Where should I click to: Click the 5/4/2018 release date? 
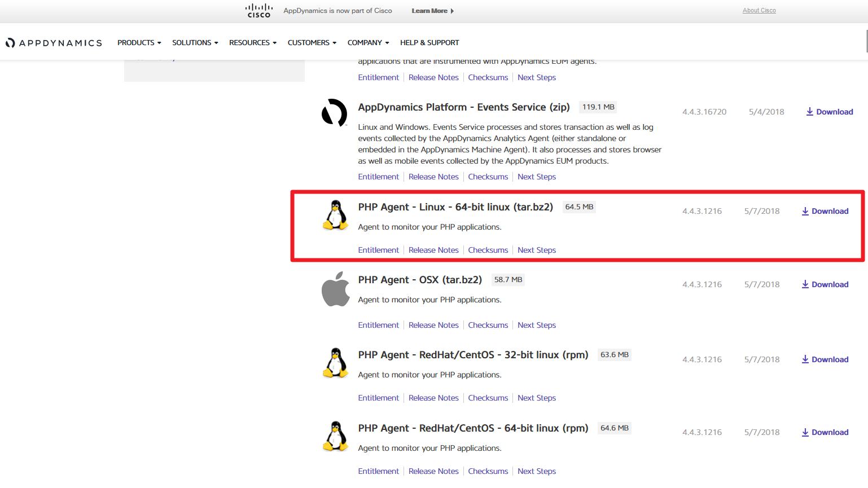tap(766, 112)
